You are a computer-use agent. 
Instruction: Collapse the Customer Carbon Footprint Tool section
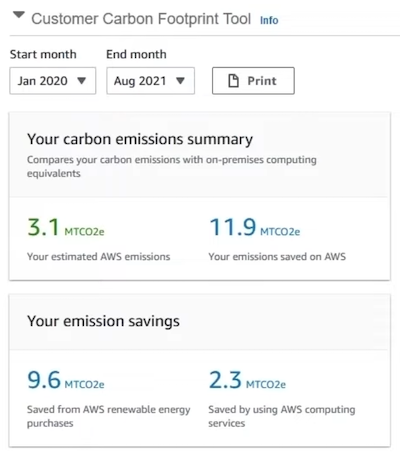click(x=19, y=15)
